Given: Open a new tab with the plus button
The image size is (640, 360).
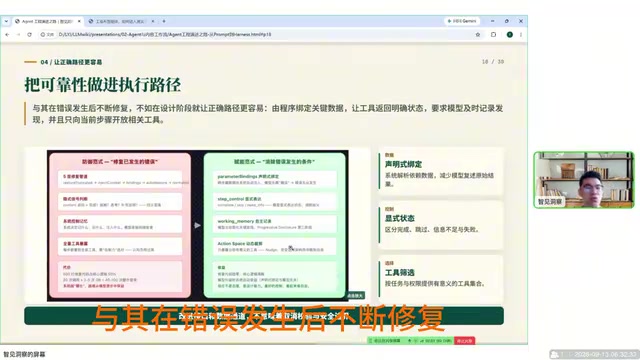Looking at the screenshot, I should [164, 21].
